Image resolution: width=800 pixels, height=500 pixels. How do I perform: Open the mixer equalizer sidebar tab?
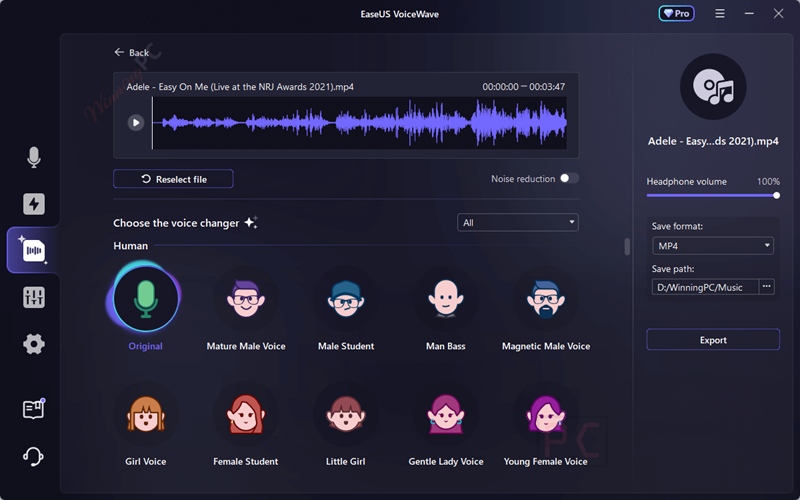click(34, 297)
